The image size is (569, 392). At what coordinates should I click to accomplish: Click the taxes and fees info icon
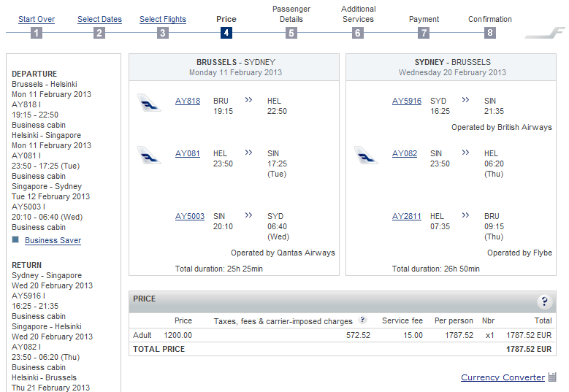(x=363, y=320)
